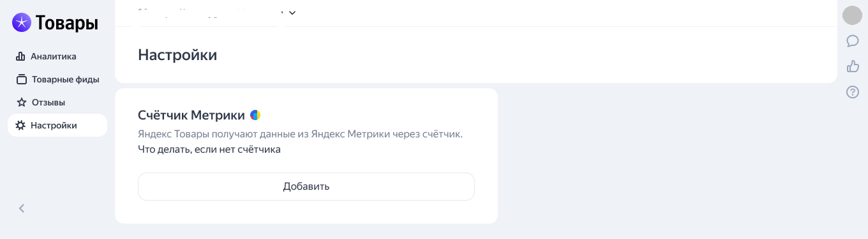Click the purple star Товары logo icon

pos(22,22)
